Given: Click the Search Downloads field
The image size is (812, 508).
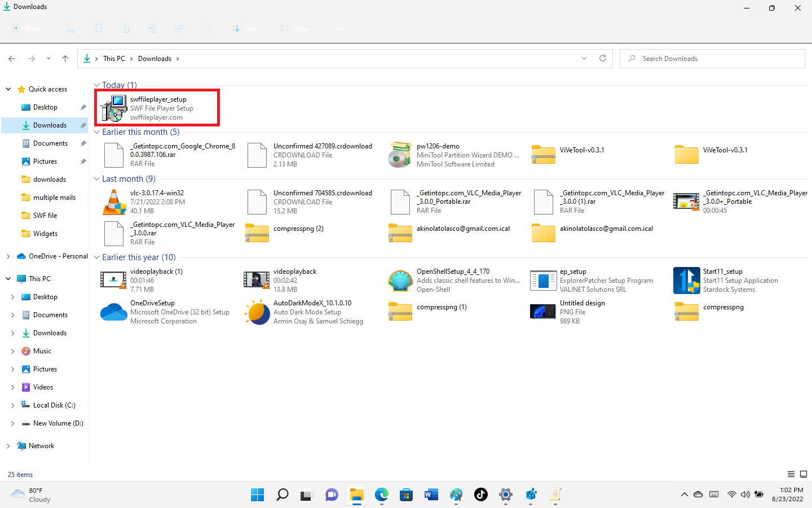Looking at the screenshot, I should tap(712, 59).
